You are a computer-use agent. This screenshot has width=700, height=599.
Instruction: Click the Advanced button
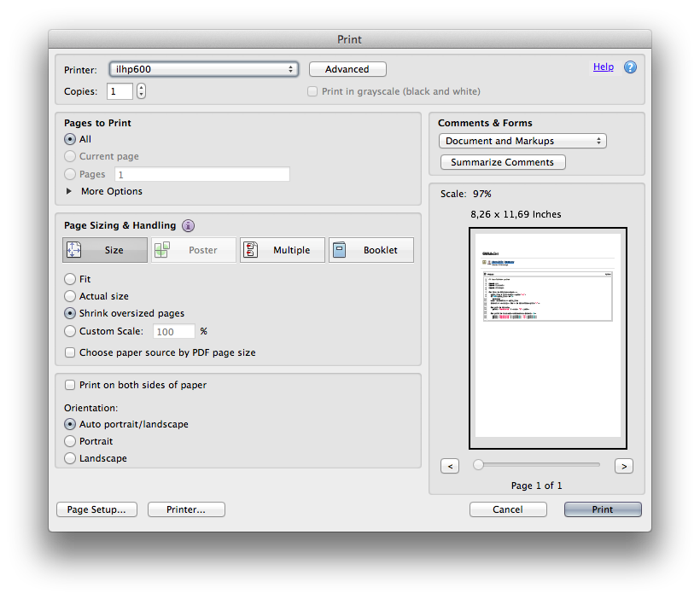[x=347, y=69]
